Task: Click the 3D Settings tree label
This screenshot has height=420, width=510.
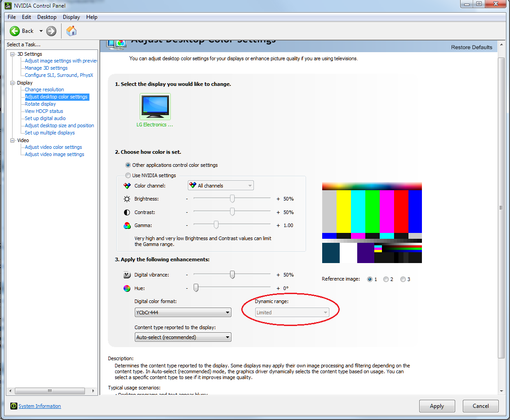Action: [x=30, y=54]
